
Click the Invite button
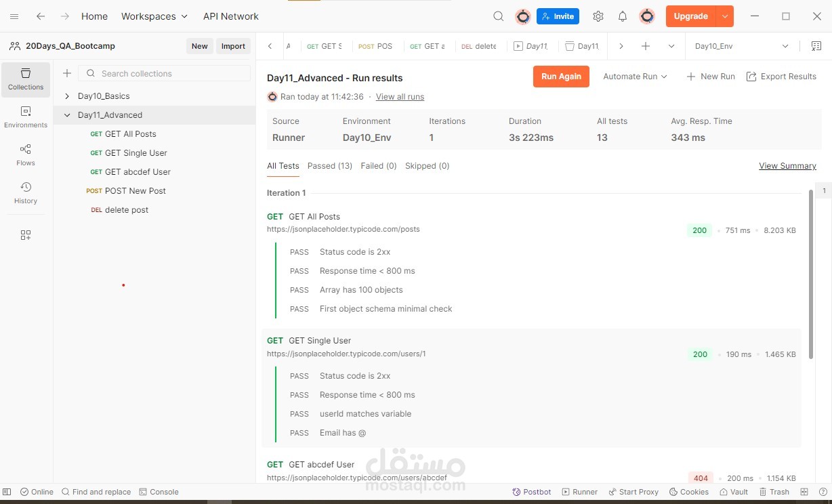558,16
